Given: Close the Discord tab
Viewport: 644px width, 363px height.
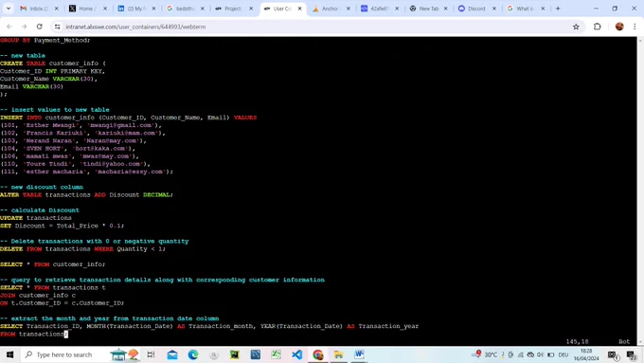Looking at the screenshot, I should click(x=494, y=9).
